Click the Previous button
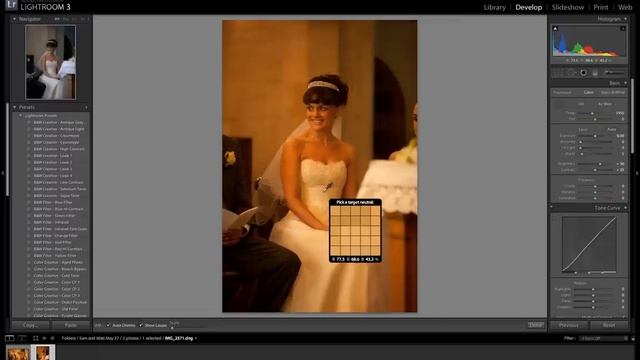 569,325
